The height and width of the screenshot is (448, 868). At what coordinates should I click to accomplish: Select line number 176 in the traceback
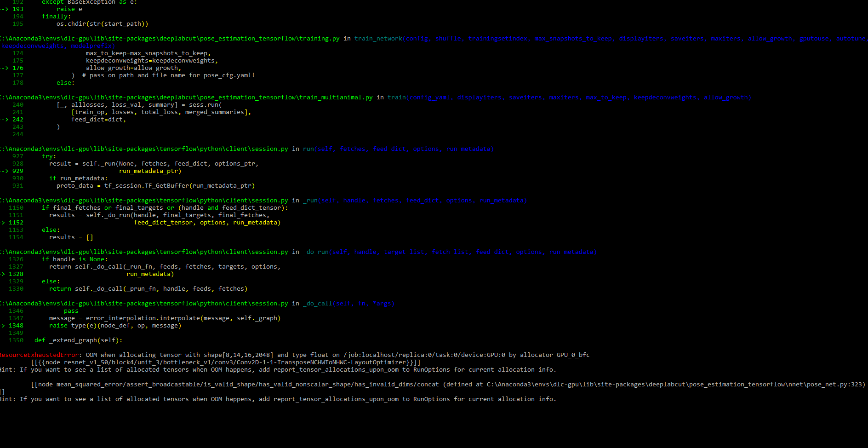17,68
